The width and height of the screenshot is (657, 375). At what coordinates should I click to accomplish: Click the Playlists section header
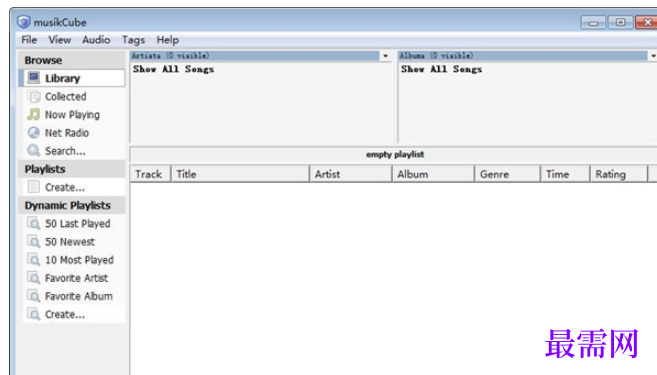tap(72, 169)
